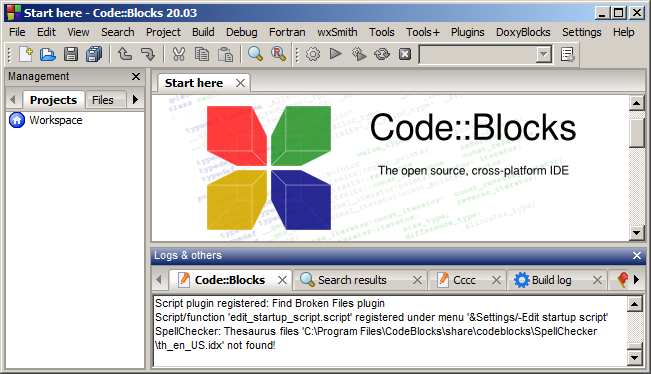Click the Workspace home icon
The height and width of the screenshot is (374, 651).
(17, 120)
